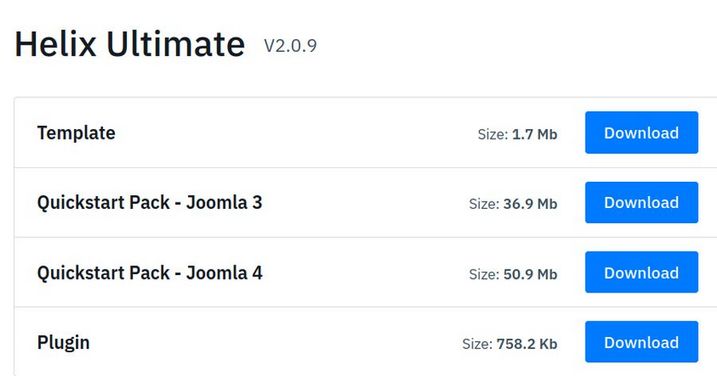Click the word Ultimate in the heading

tap(176, 44)
